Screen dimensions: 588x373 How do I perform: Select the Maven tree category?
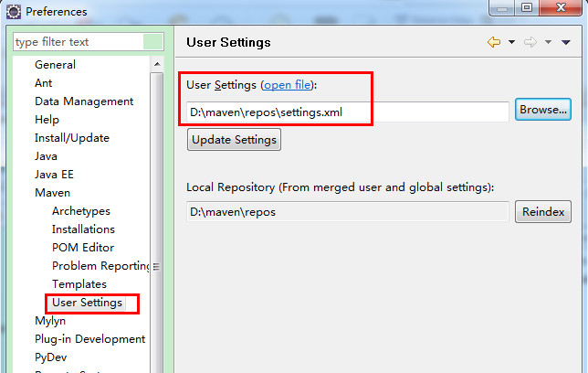(52, 193)
